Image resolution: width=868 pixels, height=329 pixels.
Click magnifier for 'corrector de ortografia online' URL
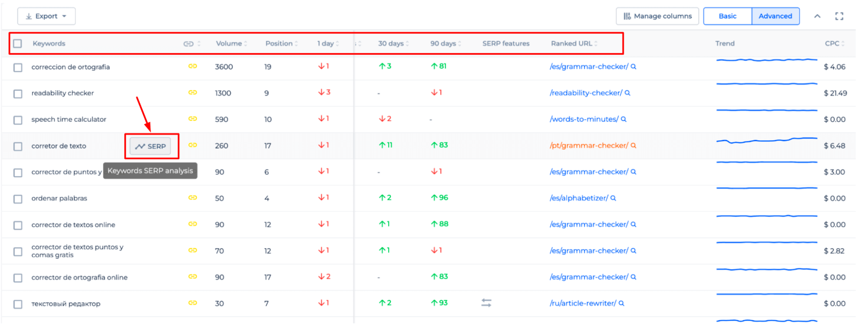tap(634, 277)
